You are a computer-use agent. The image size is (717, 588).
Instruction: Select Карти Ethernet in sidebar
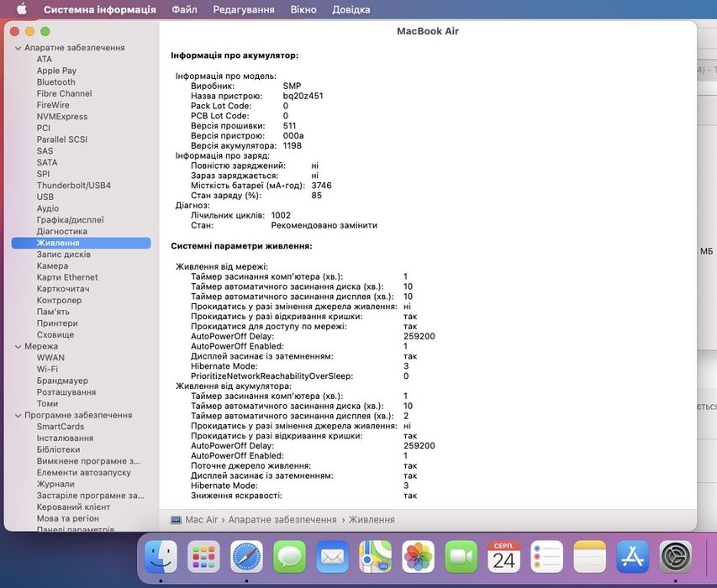67,277
